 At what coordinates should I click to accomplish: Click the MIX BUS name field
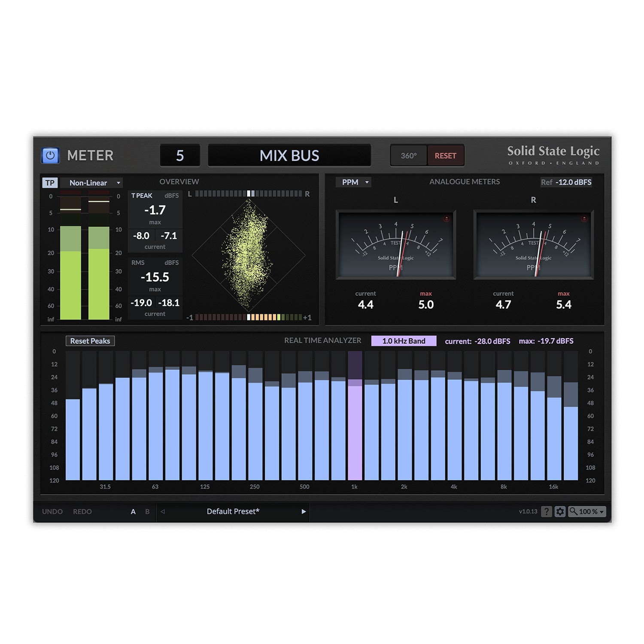pyautogui.click(x=289, y=155)
